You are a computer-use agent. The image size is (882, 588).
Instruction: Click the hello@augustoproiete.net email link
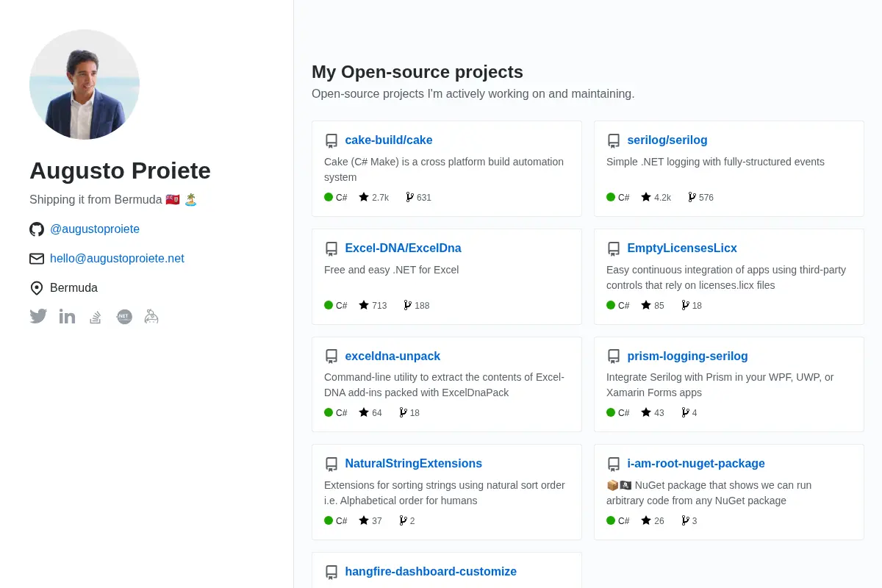coord(117,259)
